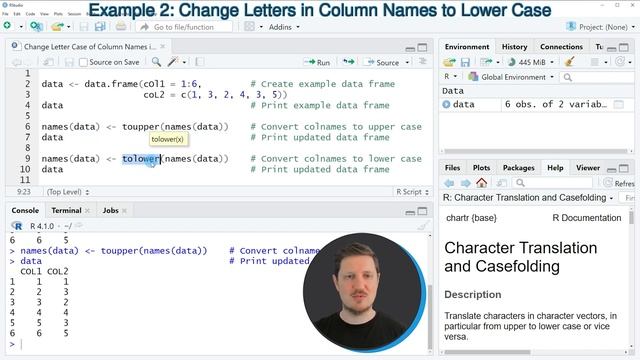Open the R Script file type selector

tap(413, 192)
